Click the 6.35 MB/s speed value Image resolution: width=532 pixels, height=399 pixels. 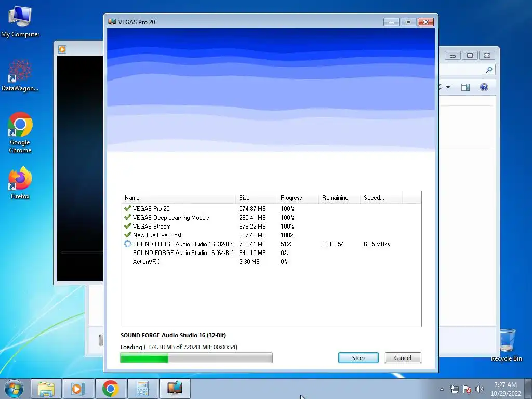point(377,244)
